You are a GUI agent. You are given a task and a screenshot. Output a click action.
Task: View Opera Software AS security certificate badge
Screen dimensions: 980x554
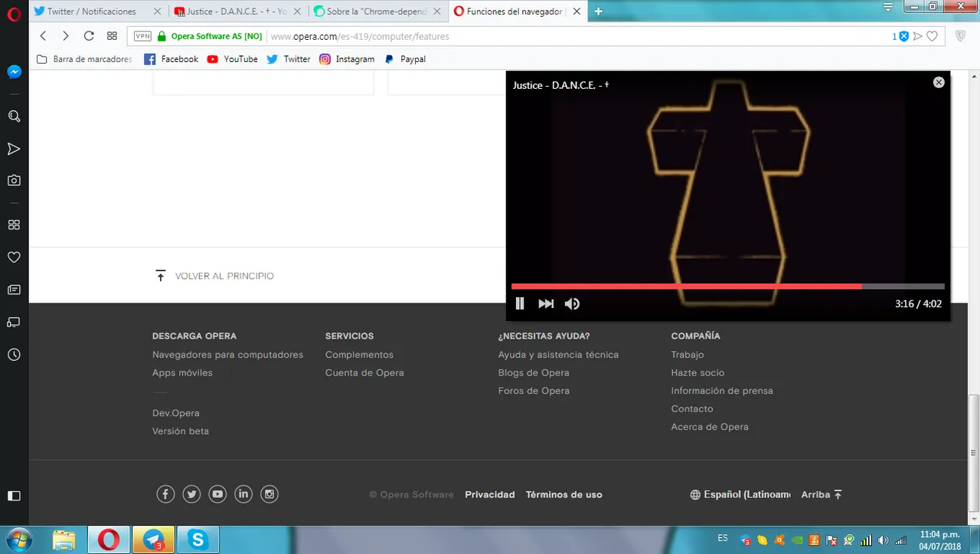209,36
